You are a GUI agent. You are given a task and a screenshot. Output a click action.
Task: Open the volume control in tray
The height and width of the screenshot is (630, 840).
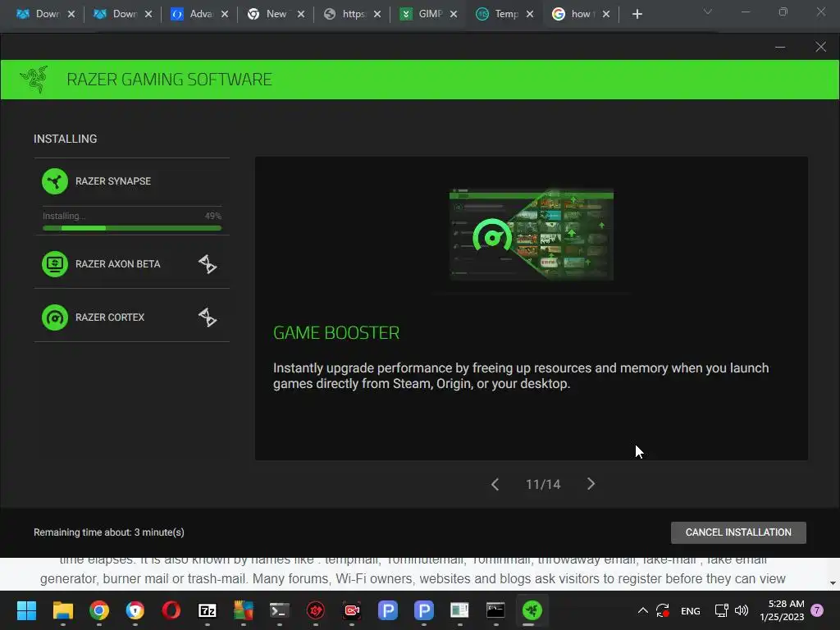pos(742,610)
